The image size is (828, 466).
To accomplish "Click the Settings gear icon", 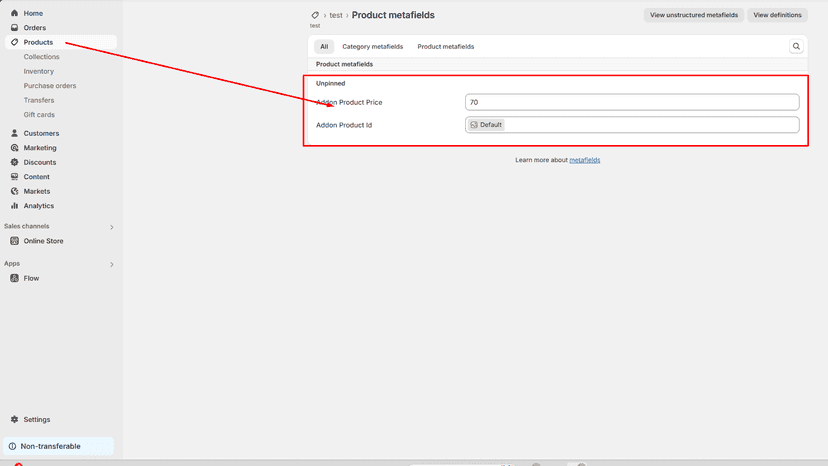I will [14, 419].
